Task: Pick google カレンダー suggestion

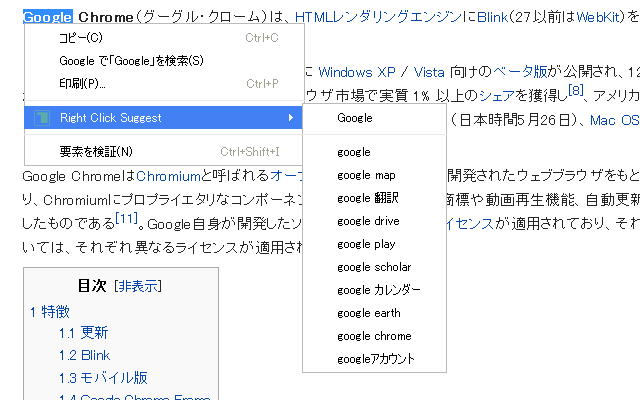Action: click(x=374, y=290)
